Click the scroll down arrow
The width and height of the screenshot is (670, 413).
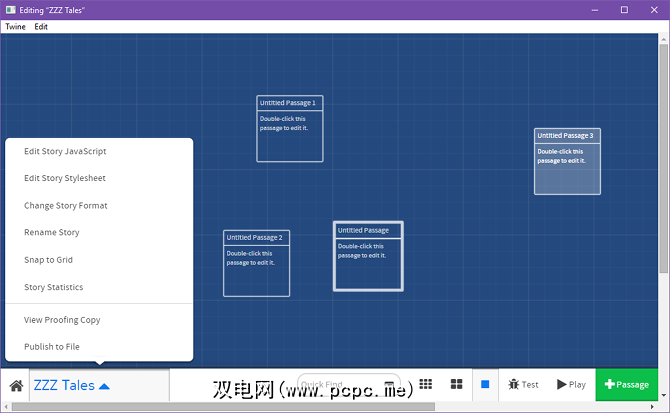(663, 395)
